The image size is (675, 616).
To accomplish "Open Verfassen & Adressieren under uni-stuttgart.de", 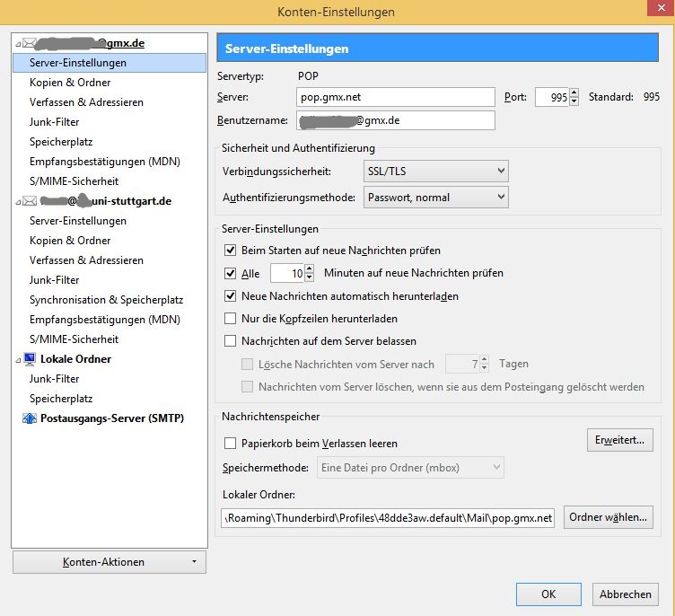I will (86, 260).
